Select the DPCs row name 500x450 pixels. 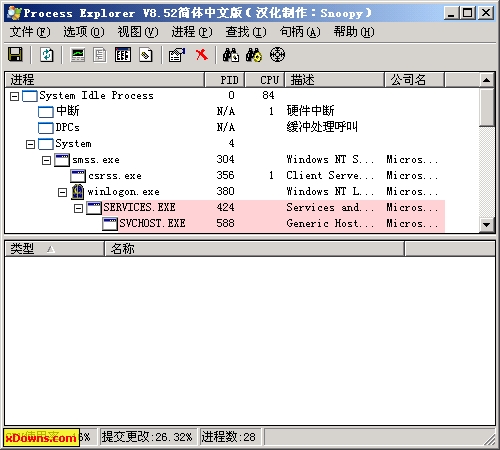(x=67, y=127)
